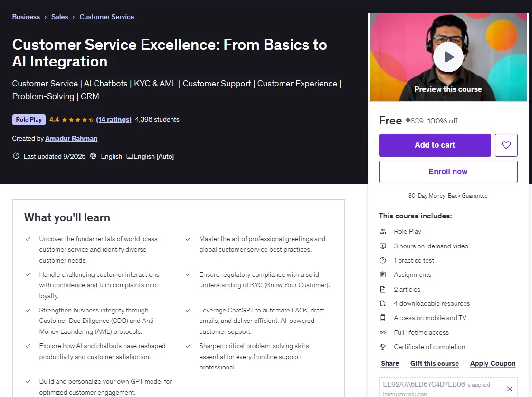Click checkmark beside 'Uncover the fundamentals'
532x397 pixels.
(x=28, y=239)
